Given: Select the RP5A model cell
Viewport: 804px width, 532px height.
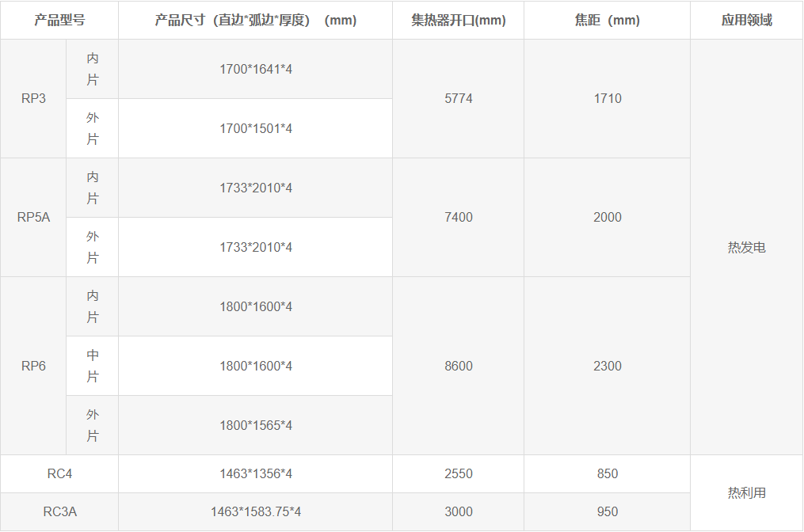Looking at the screenshot, I should [33, 218].
